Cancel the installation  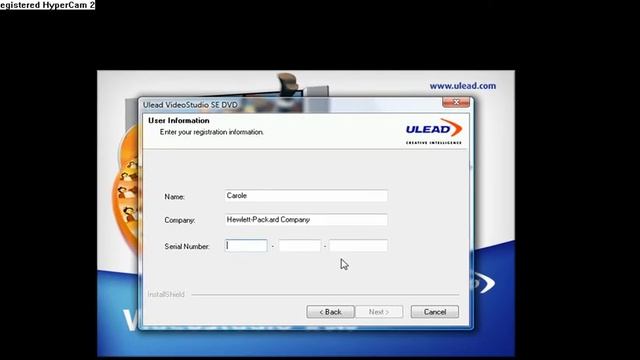tap(435, 312)
